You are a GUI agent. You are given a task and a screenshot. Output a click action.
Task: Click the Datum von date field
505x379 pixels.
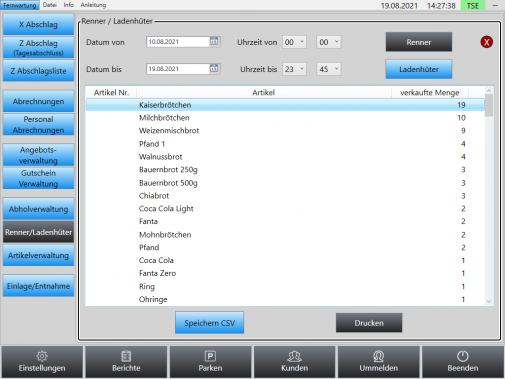(x=178, y=42)
